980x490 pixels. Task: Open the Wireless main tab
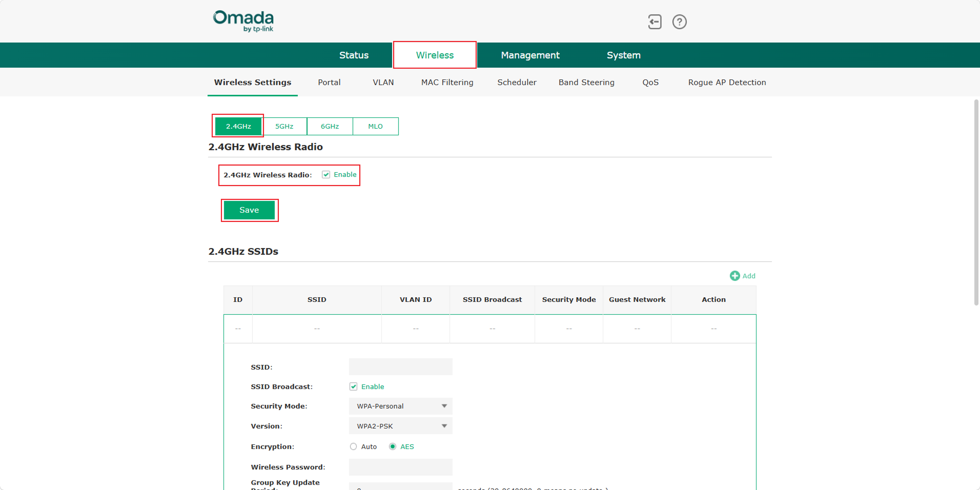pyautogui.click(x=434, y=55)
